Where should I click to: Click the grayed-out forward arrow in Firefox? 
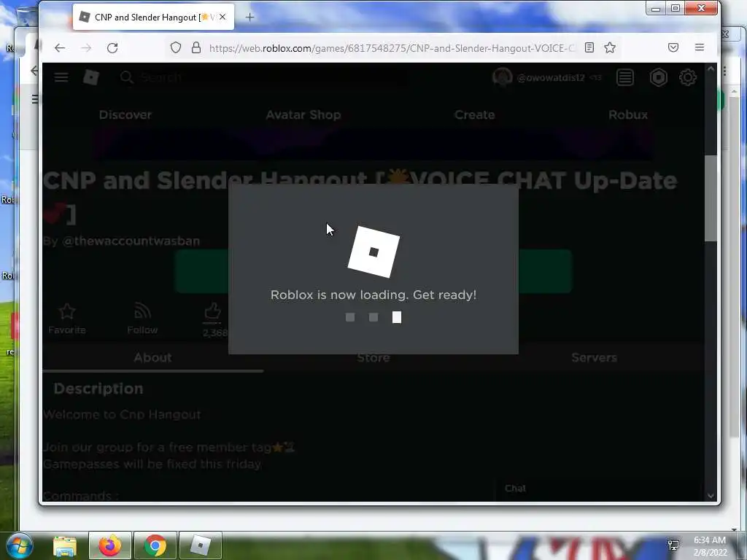tap(86, 47)
